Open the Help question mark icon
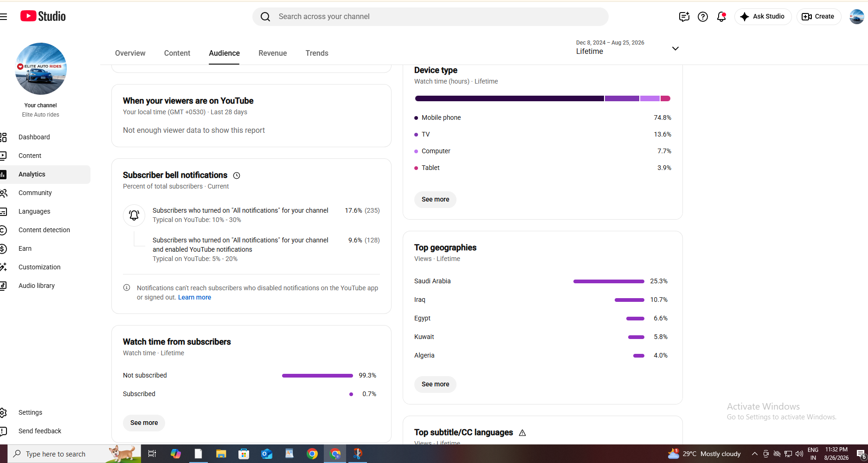Viewport: 868px width, 463px height. [703, 17]
